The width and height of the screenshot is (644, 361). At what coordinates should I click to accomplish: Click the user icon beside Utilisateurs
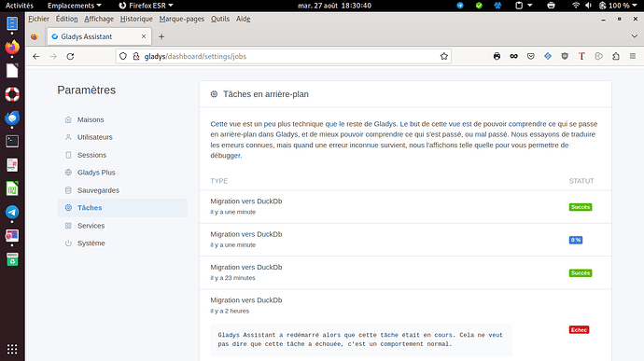point(68,137)
